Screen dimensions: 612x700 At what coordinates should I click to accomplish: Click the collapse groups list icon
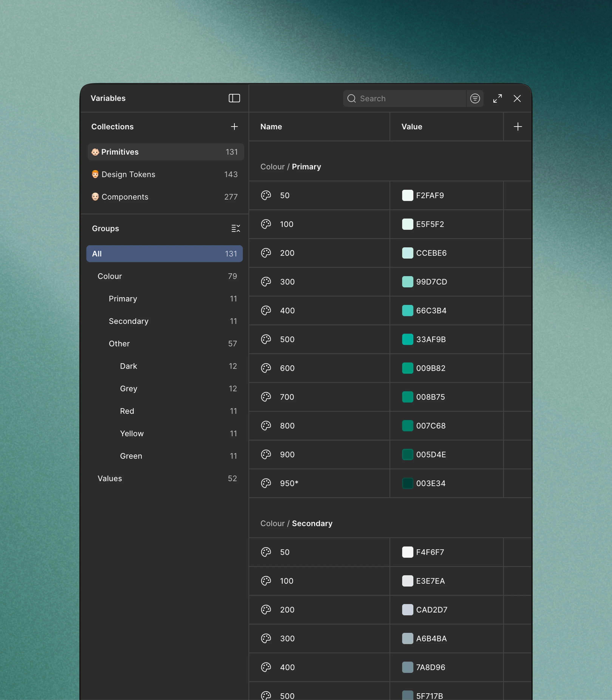click(x=236, y=228)
